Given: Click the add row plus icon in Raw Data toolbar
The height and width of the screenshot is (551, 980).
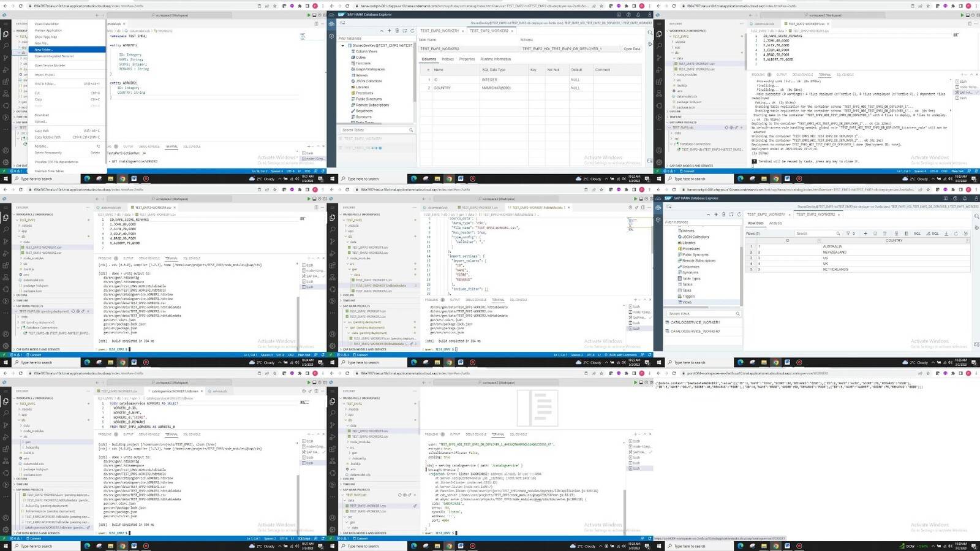Looking at the screenshot, I should coord(865,234).
